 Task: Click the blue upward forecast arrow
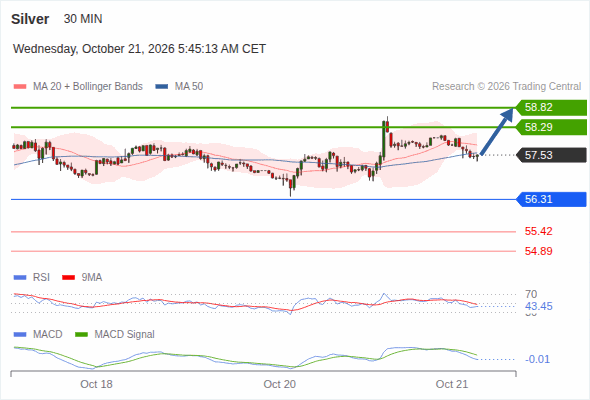tap(497, 132)
